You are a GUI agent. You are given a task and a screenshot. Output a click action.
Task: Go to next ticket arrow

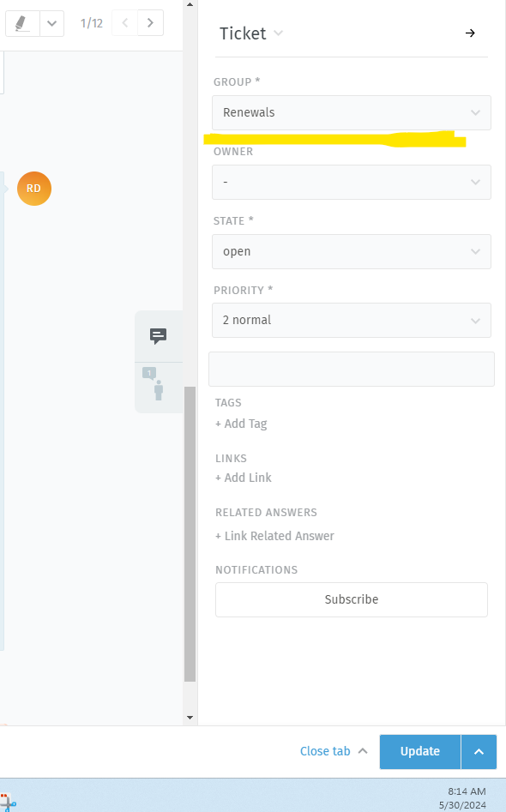(150, 23)
